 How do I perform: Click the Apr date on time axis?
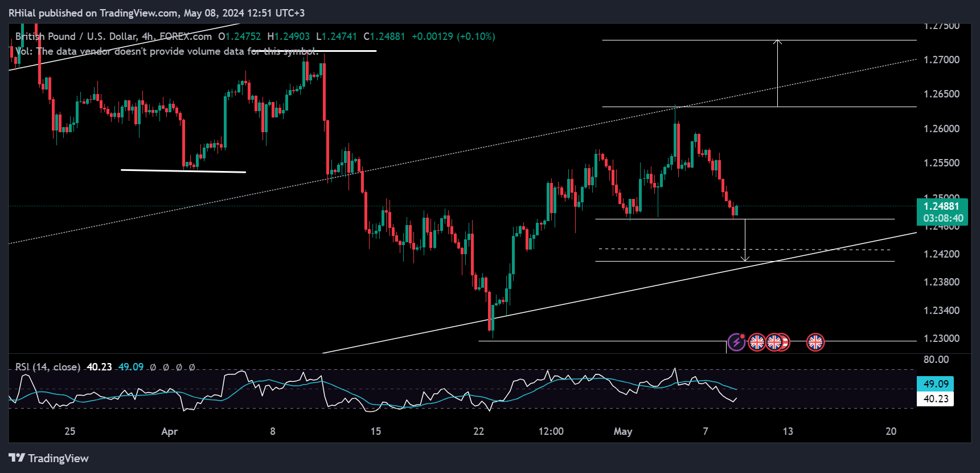pyautogui.click(x=170, y=431)
